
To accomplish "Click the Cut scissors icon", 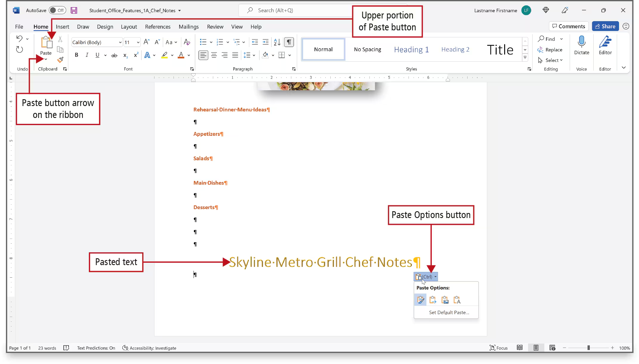I will (x=60, y=40).
